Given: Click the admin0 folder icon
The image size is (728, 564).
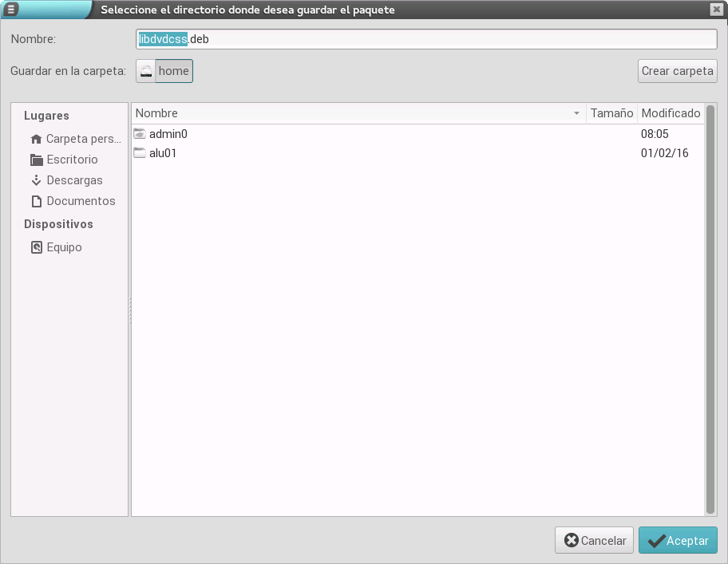Looking at the screenshot, I should pyautogui.click(x=140, y=134).
